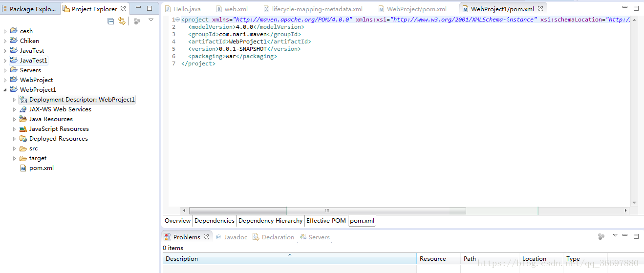
Task: Switch to the Declaration view tab
Action: coord(273,237)
